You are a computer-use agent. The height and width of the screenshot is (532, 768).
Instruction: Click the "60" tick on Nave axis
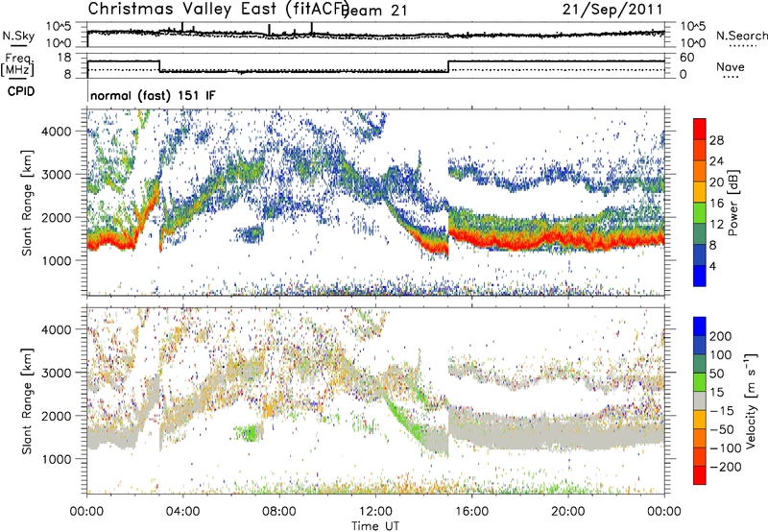tap(687, 58)
